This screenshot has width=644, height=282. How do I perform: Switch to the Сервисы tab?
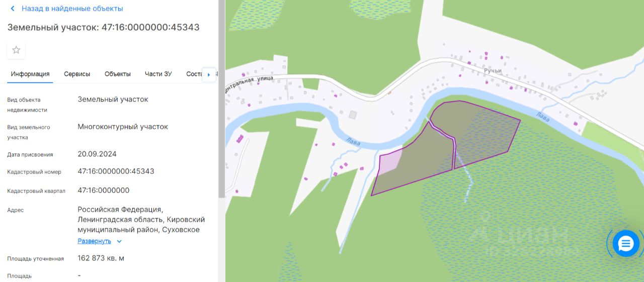point(77,74)
